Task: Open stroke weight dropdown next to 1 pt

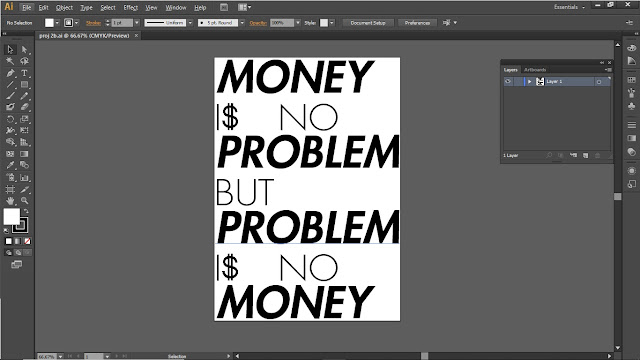Action: point(136,23)
